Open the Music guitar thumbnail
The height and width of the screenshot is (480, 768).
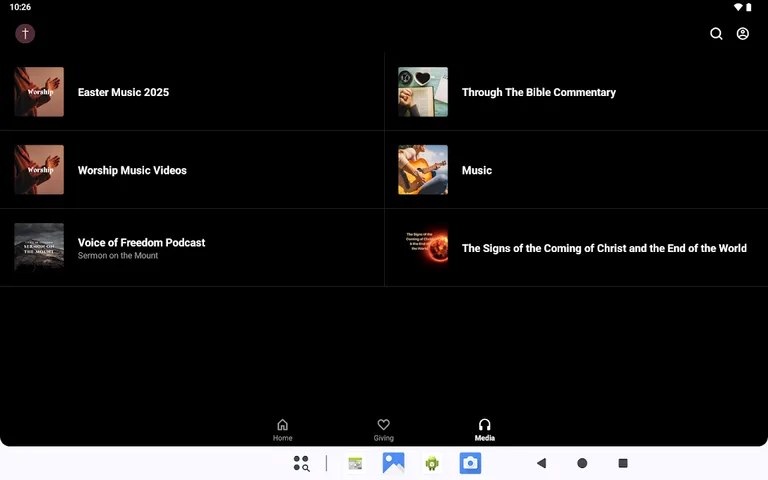click(423, 170)
